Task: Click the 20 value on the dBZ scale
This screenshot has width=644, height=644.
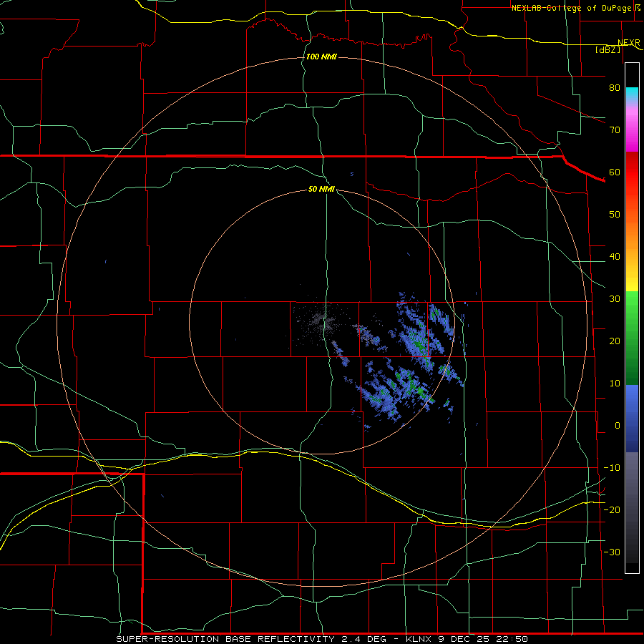Action: tap(615, 341)
